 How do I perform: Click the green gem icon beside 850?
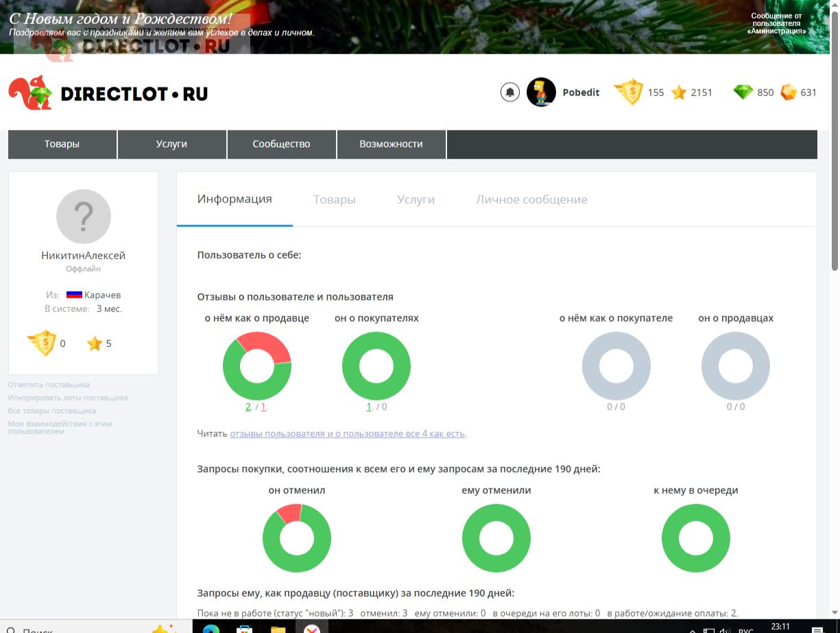coord(743,92)
